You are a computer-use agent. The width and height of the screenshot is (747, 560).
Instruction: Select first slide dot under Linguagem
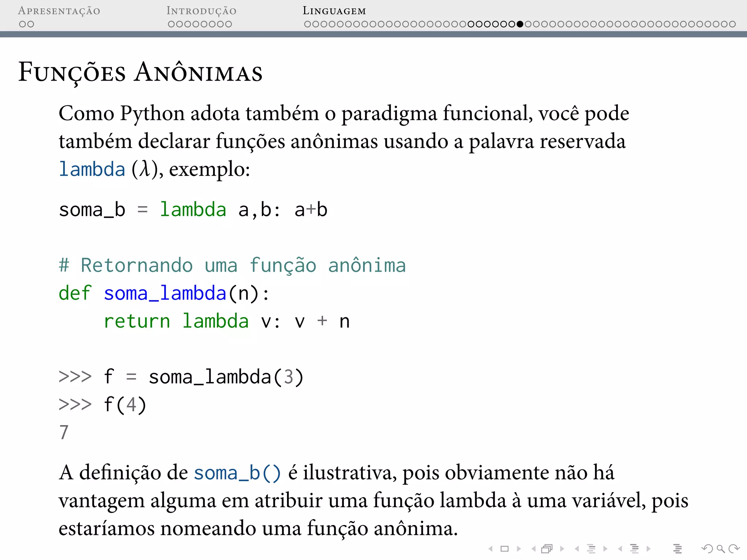(307, 24)
